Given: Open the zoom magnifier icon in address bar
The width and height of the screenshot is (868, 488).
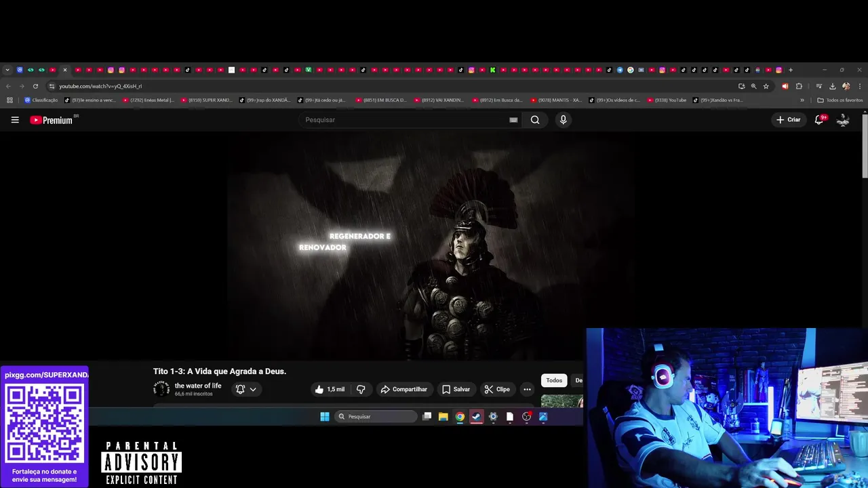Looking at the screenshot, I should 753,86.
